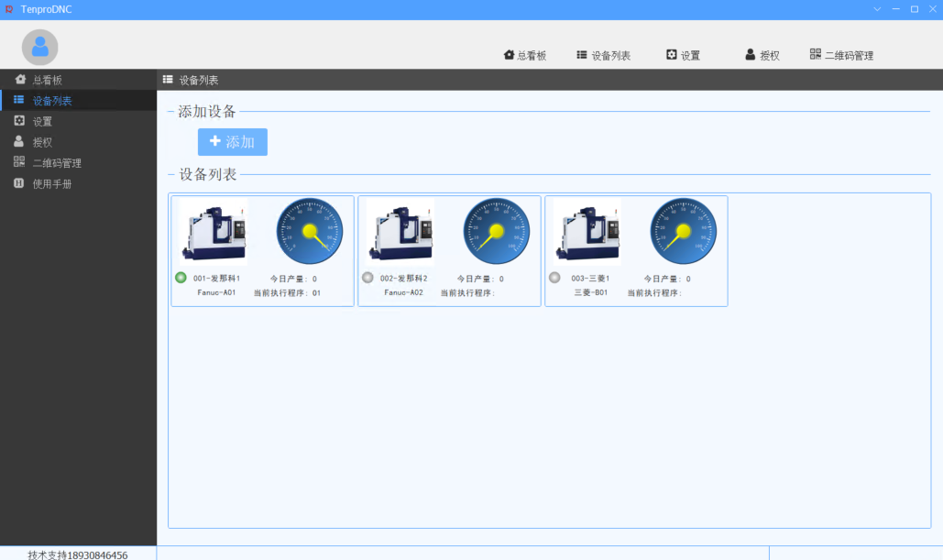Click the 002-发那科2 machine thumbnail
The height and width of the screenshot is (560, 943).
(x=400, y=231)
